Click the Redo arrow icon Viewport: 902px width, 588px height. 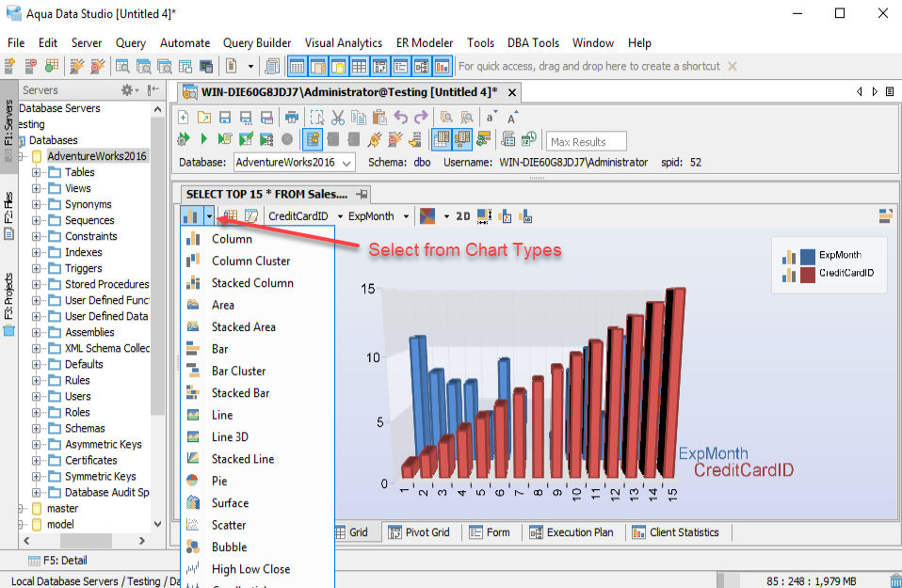pos(421,118)
